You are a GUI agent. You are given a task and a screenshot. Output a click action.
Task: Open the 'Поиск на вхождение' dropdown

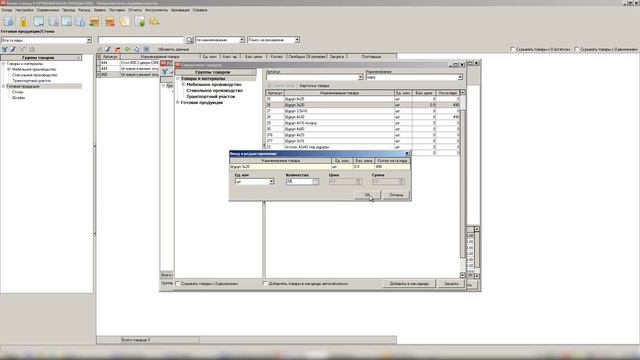coord(297,40)
